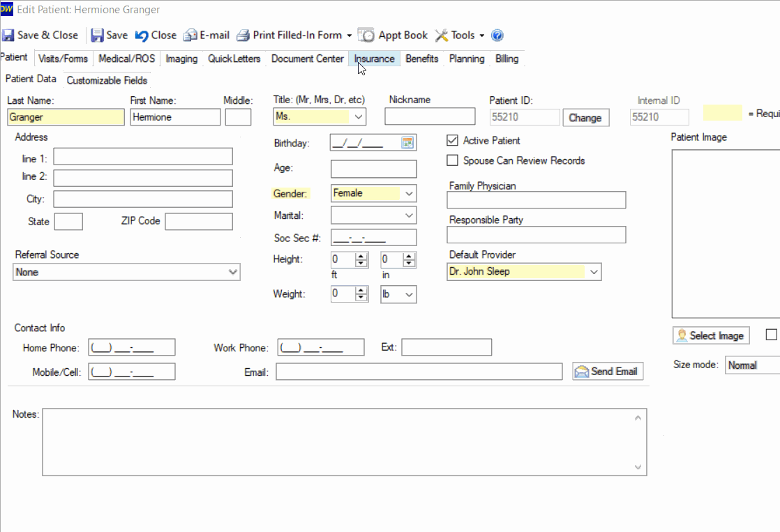
Task: Open the Appt Book clock icon
Action: click(x=366, y=36)
